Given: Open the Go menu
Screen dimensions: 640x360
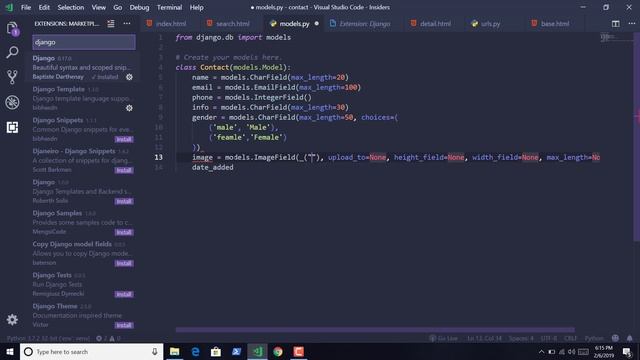Looking at the screenshot, I should 118,7.
